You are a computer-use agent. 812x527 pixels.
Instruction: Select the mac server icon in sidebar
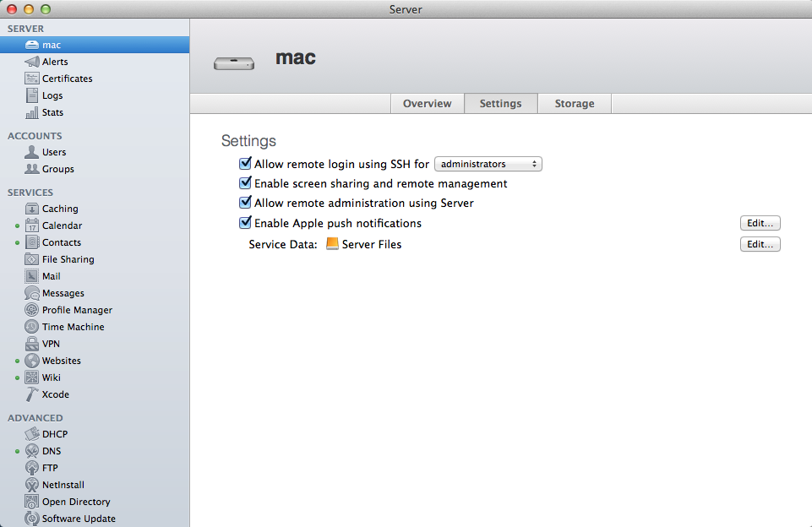click(32, 45)
